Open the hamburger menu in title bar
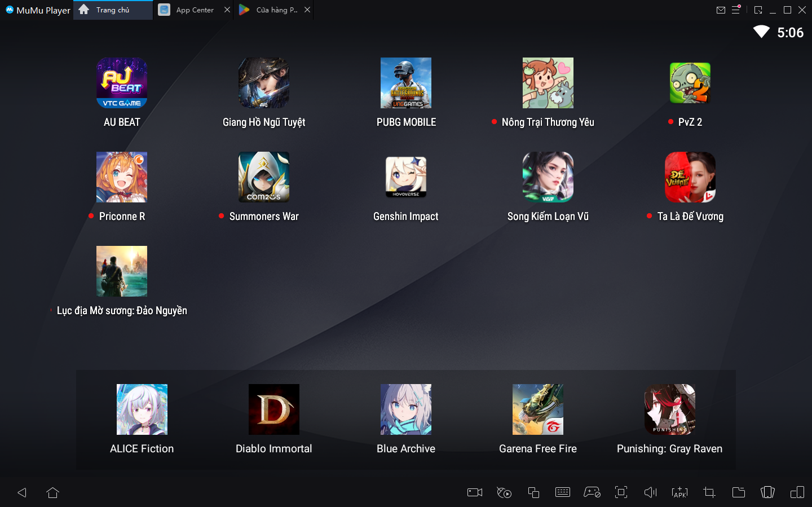Image resolution: width=812 pixels, height=507 pixels. (x=736, y=10)
